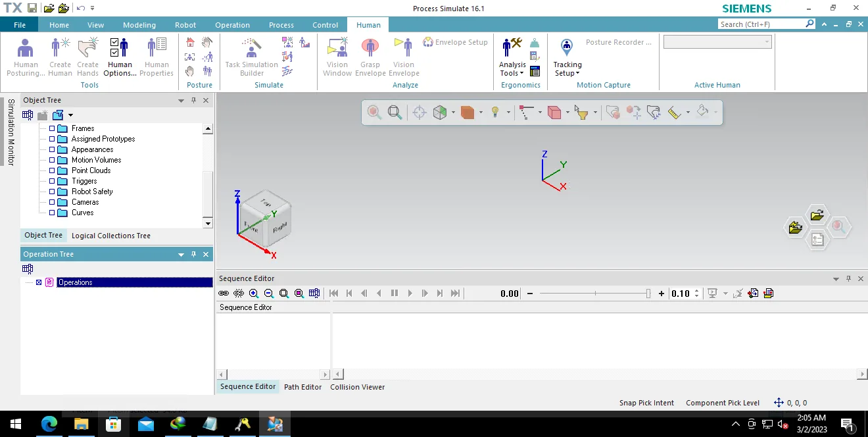Screen dimensions: 868x437
Task: Toggle the Frames folder checkbox
Action: [52, 128]
